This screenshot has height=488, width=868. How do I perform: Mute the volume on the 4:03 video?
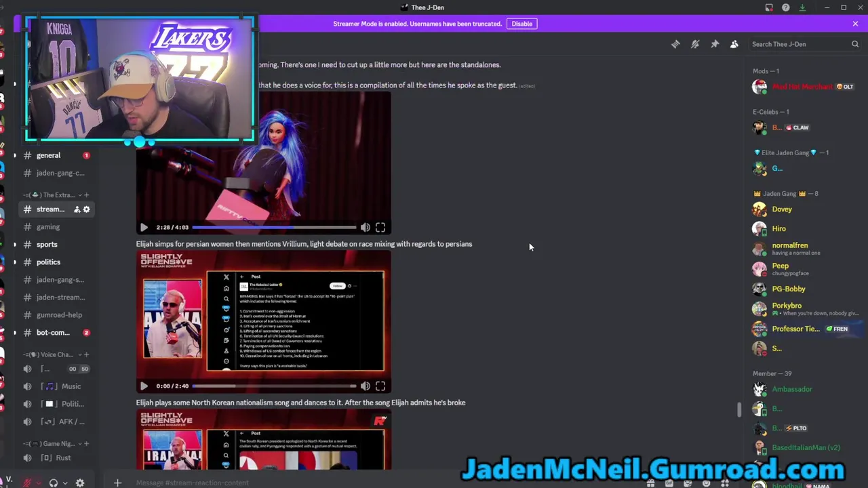pos(366,228)
